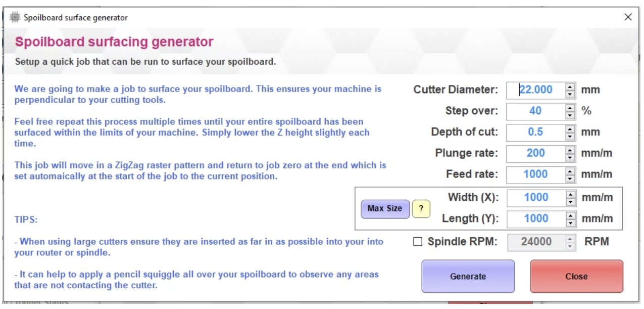Click the Feed rate value field
This screenshot has height=309, width=644.
tap(536, 174)
